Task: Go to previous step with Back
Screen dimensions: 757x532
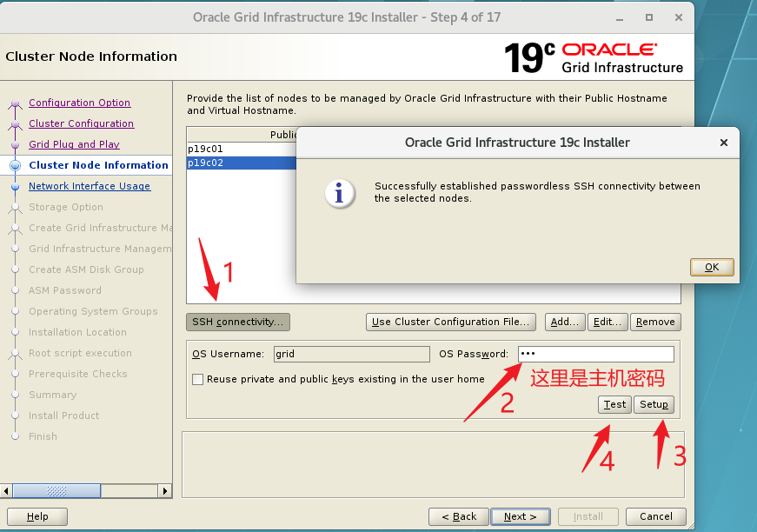Action: pos(459,516)
